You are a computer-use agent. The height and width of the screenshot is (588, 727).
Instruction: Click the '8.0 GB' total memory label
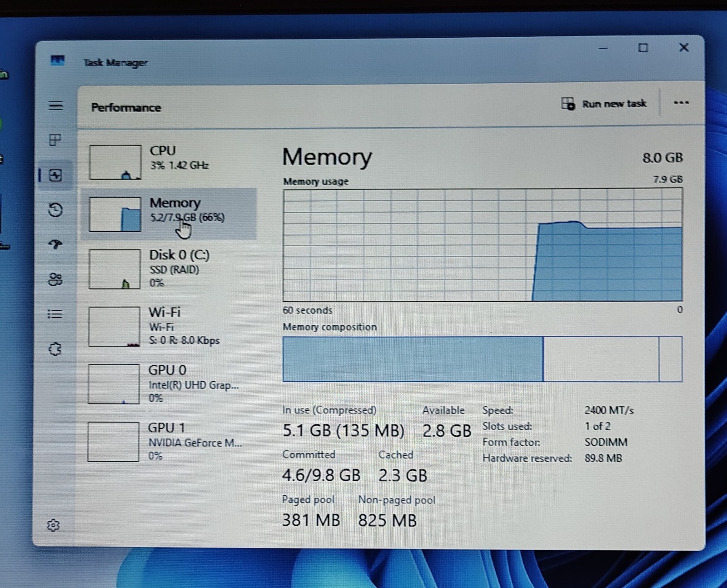coord(662,158)
